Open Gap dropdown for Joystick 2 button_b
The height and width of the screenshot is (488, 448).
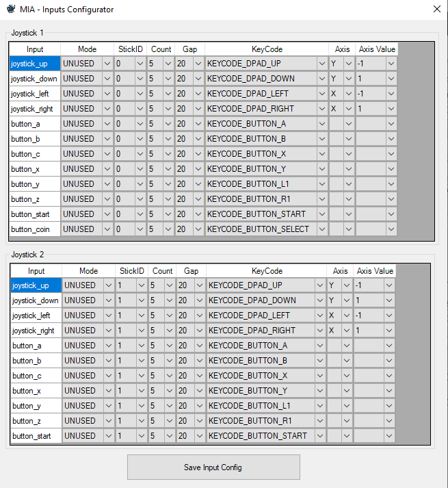pos(200,361)
